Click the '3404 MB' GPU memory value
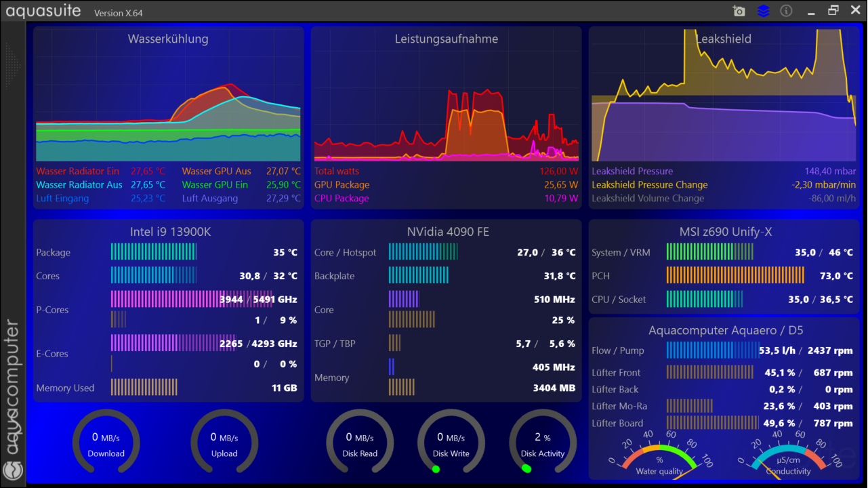Viewport: 868px width, 488px height. click(x=554, y=388)
